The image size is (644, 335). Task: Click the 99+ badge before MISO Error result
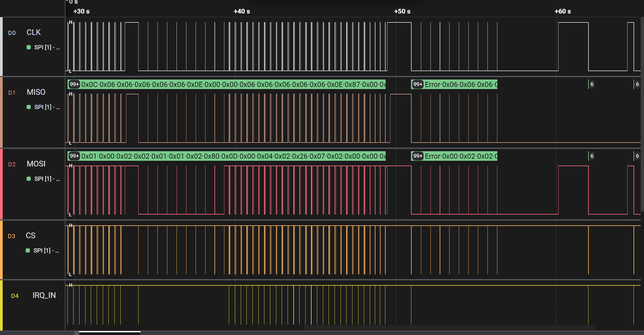[418, 84]
